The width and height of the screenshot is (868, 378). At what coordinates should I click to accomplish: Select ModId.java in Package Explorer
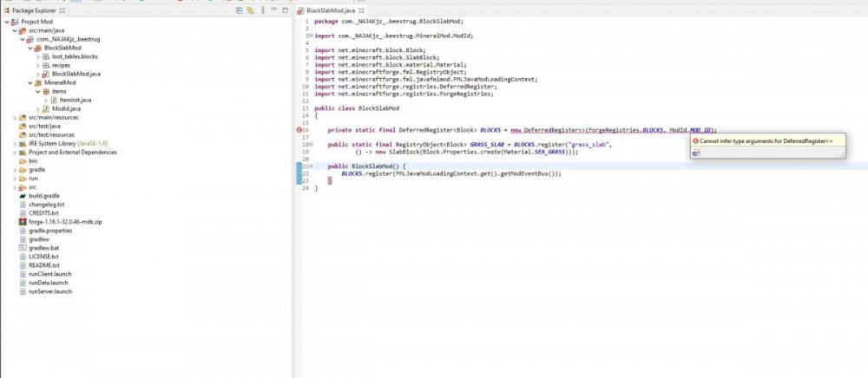[66, 109]
